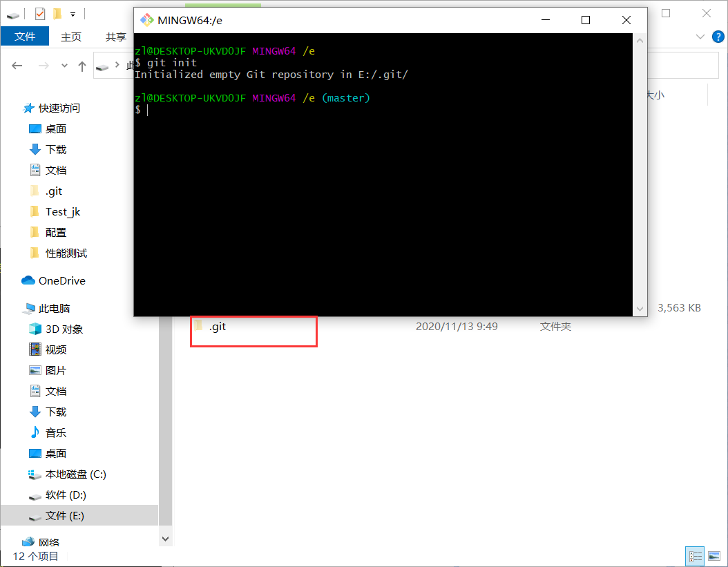Open the Test_jk folder in sidebar
Image resolution: width=728 pixels, height=567 pixels.
coord(63,212)
